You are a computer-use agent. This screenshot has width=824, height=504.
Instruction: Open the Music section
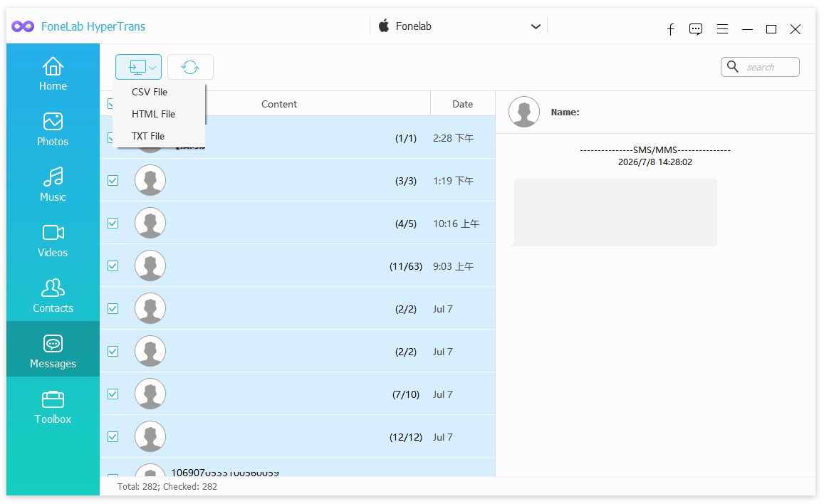53,185
